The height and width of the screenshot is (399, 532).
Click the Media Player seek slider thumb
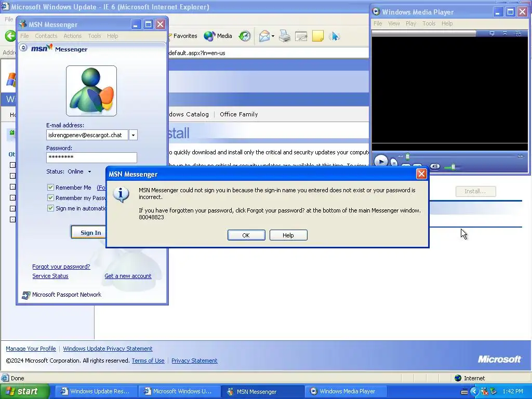tap(408, 156)
